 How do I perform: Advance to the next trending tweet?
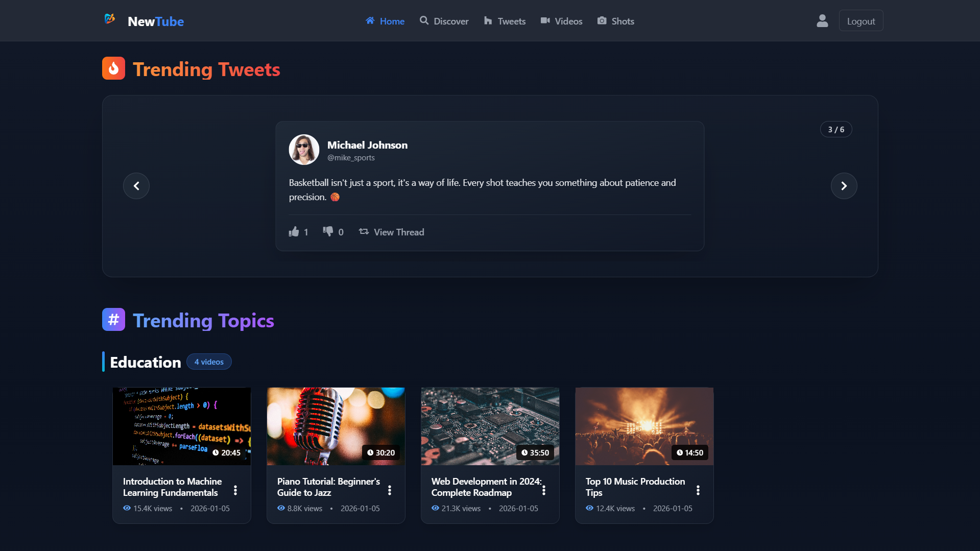pos(844,186)
